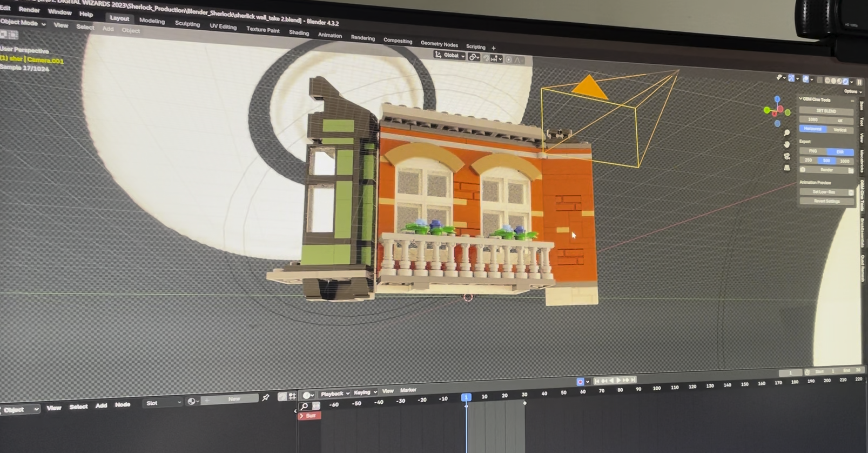Select the pan hand tool icon
This screenshot has height=453, width=868.
[787, 144]
